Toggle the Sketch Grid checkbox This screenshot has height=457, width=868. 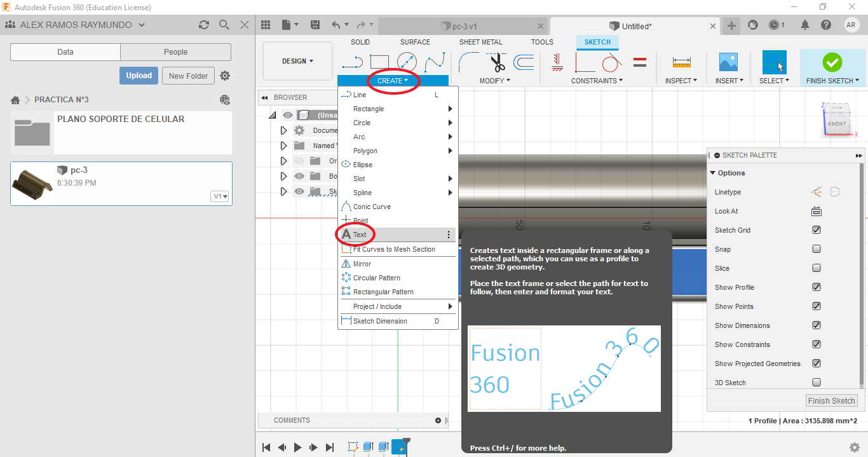click(817, 230)
